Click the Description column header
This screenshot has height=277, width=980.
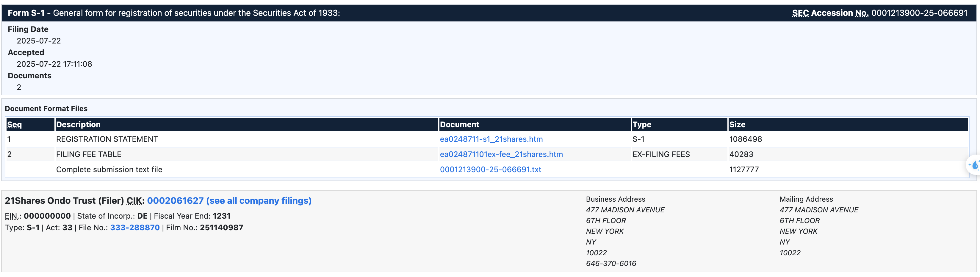click(78, 125)
